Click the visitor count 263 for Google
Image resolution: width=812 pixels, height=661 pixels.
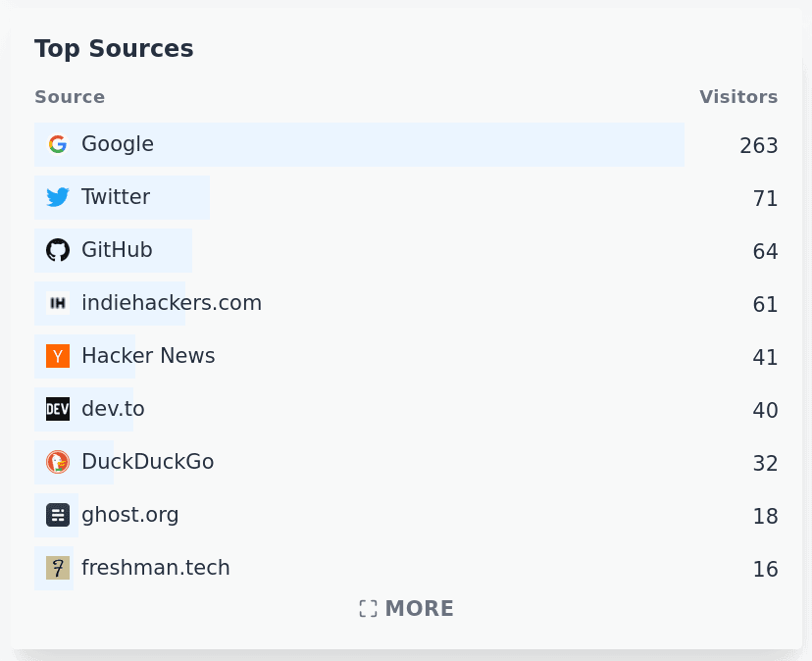(758, 145)
